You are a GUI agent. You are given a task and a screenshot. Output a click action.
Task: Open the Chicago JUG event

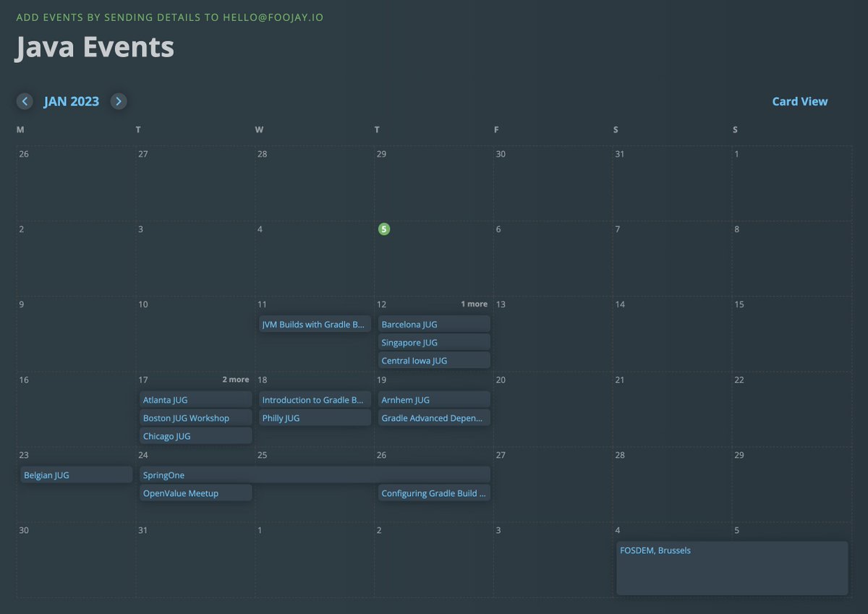point(196,435)
